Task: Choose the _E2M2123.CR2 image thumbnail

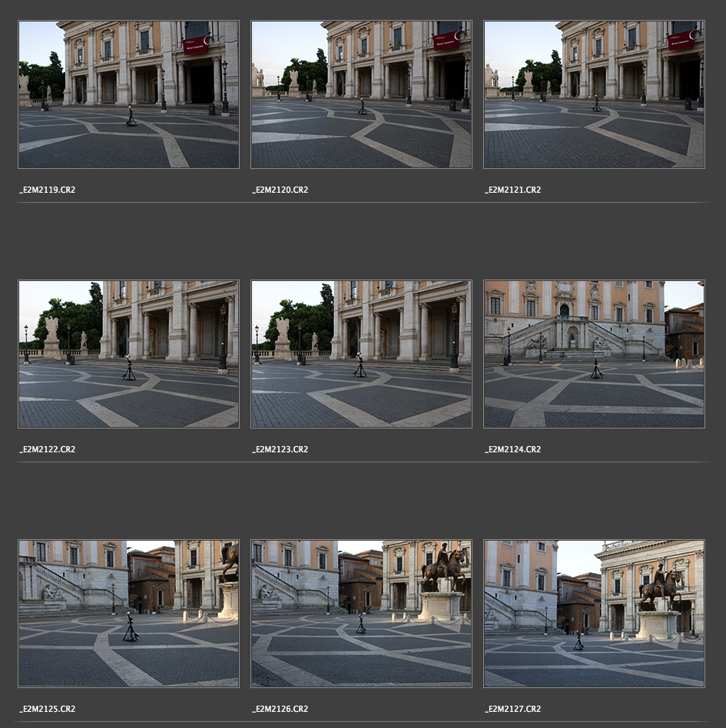Action: tap(361, 354)
